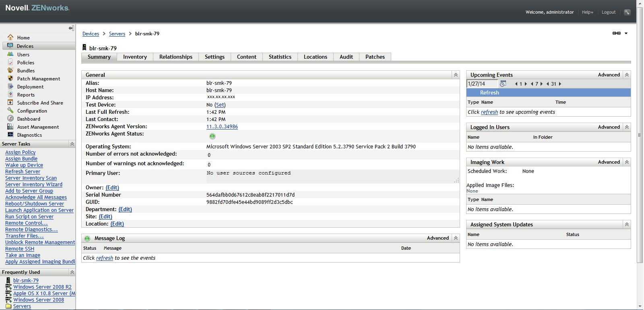
Task: Switch to the Relationships tab
Action: coord(176,57)
